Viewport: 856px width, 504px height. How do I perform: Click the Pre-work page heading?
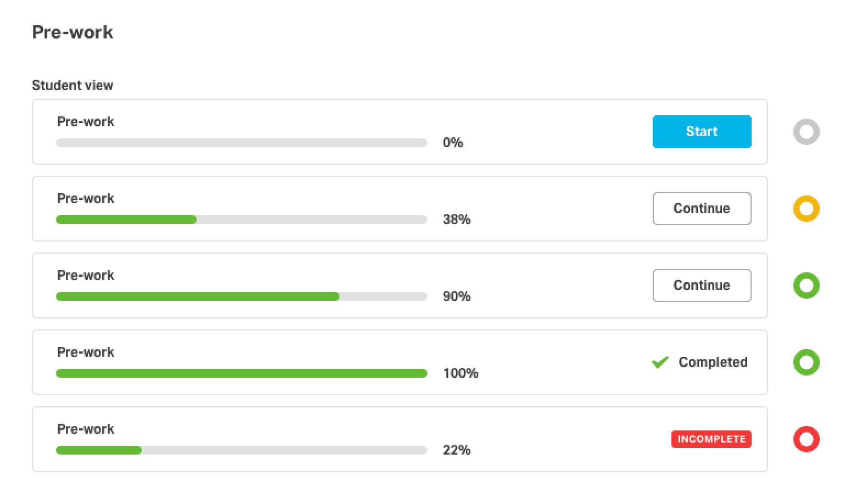tap(73, 32)
